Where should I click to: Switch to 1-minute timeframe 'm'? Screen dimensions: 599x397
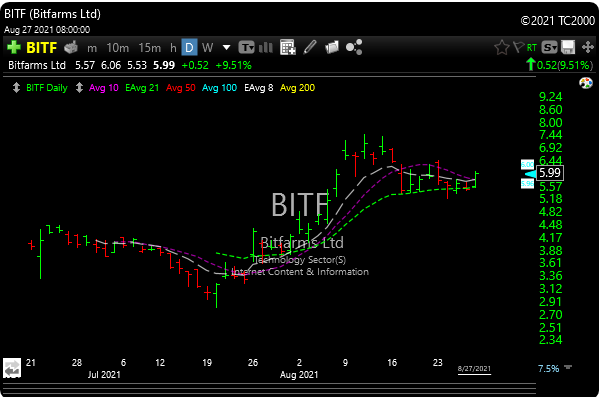(x=92, y=48)
